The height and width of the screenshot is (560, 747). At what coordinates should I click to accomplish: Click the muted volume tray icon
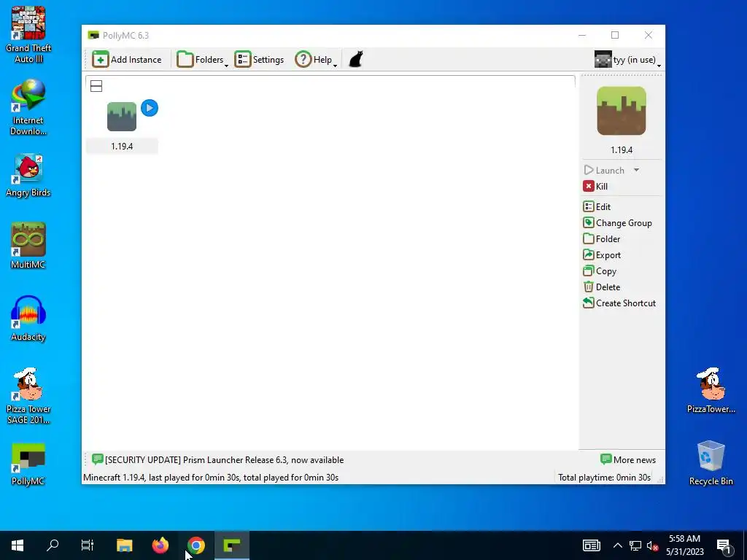pyautogui.click(x=652, y=545)
